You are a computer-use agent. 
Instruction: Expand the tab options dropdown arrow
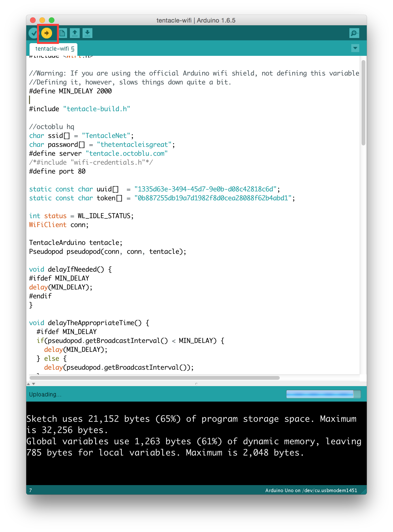click(x=355, y=48)
